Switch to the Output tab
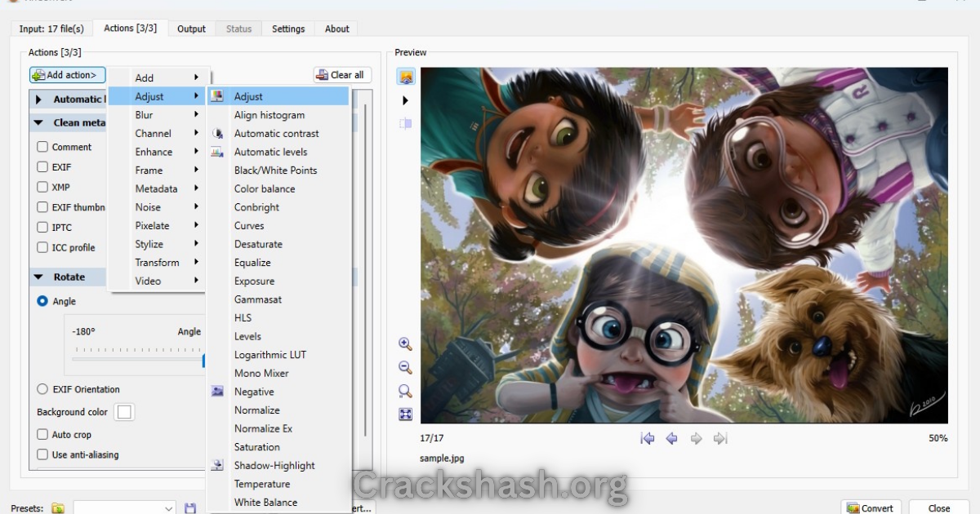This screenshot has height=514, width=980. click(x=192, y=29)
